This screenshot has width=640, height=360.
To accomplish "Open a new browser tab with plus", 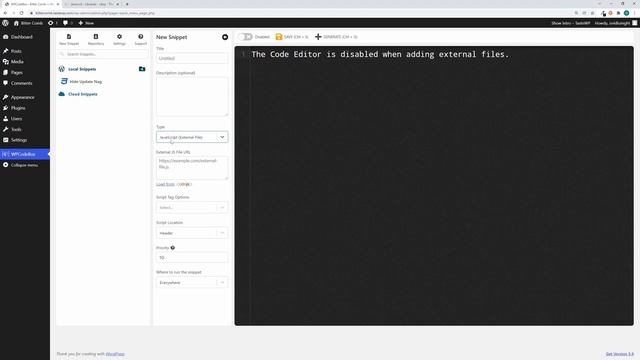I will click(x=127, y=4).
